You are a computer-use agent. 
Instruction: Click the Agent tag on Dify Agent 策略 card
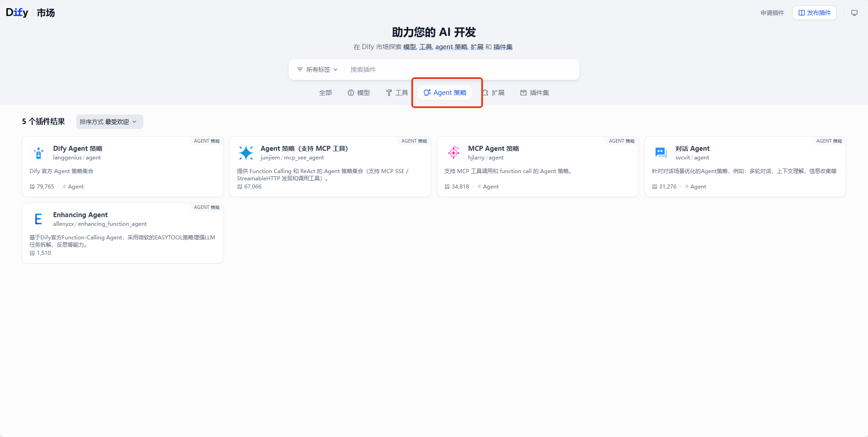73,187
